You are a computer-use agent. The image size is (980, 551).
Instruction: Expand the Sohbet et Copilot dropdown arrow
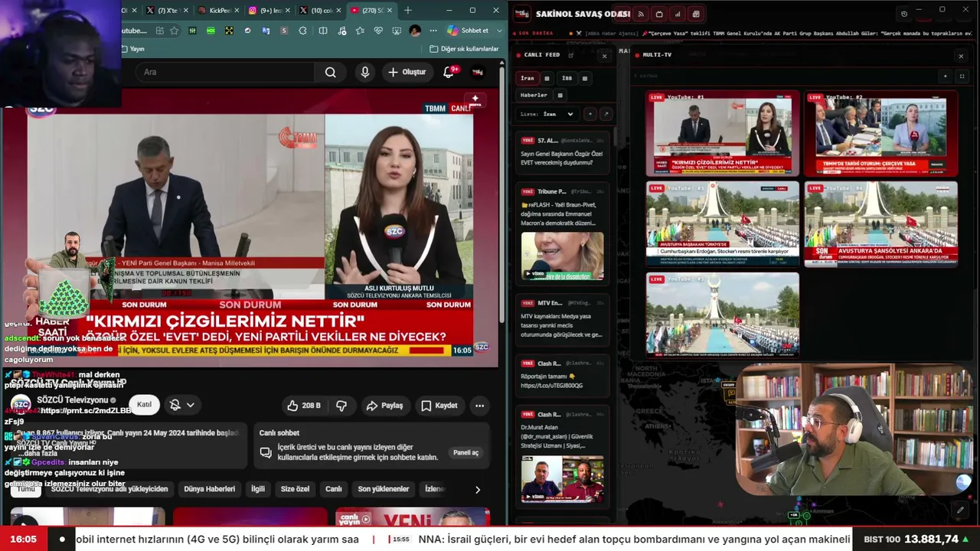point(498,31)
